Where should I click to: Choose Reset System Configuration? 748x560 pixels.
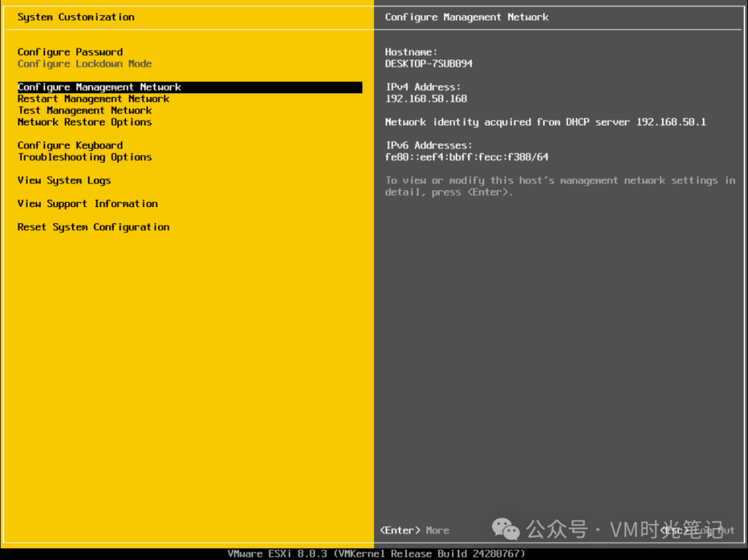(x=93, y=227)
